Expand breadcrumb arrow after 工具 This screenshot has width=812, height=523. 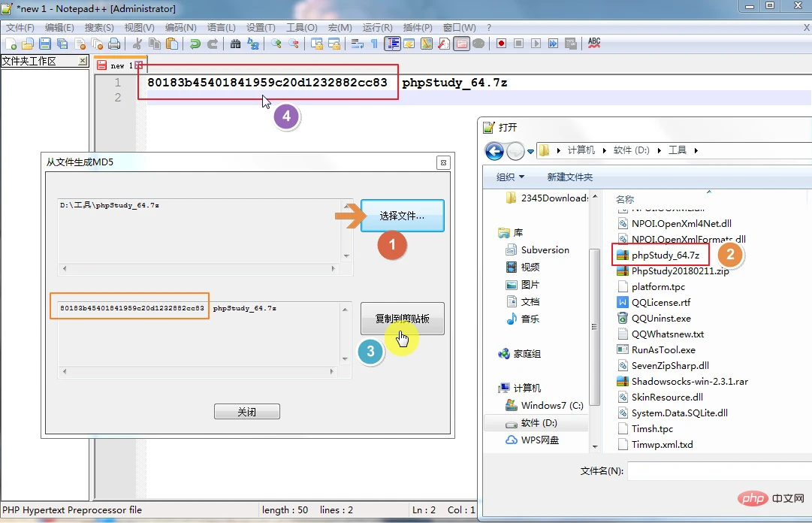[x=696, y=151]
